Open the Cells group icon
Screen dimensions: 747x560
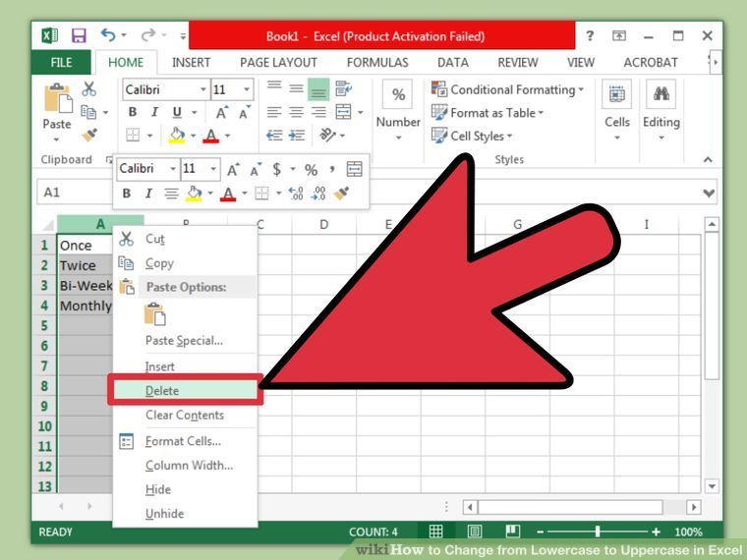[x=617, y=94]
